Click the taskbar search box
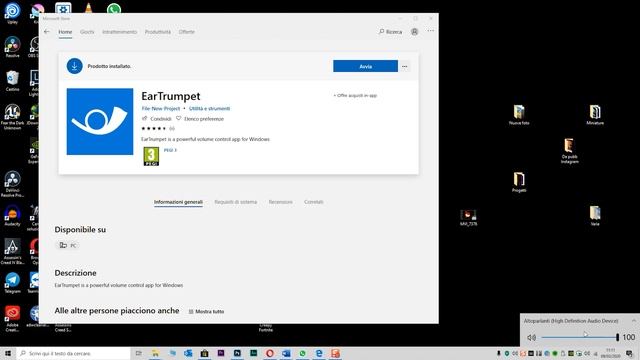Image resolution: width=640 pixels, height=360 pixels. (x=73, y=353)
